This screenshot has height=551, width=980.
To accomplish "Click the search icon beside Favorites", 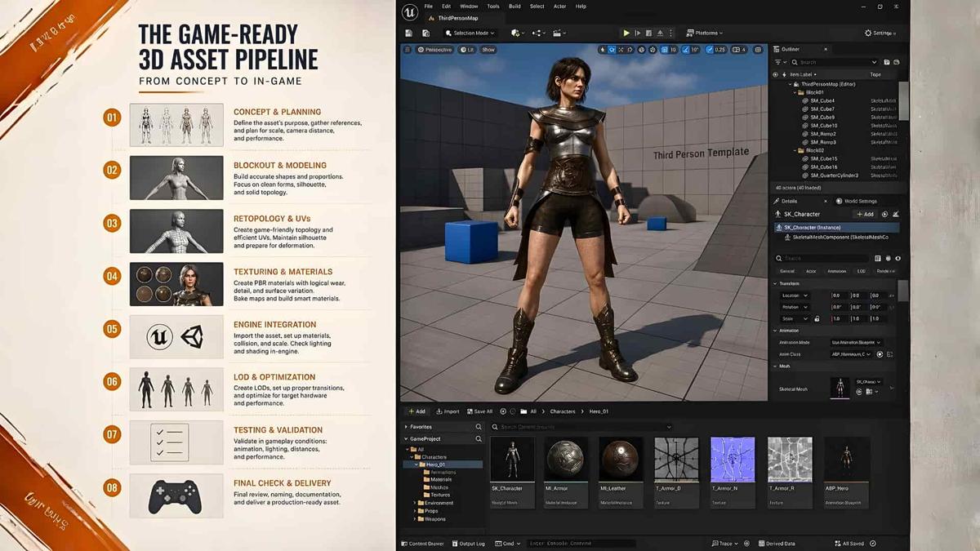I will point(479,427).
